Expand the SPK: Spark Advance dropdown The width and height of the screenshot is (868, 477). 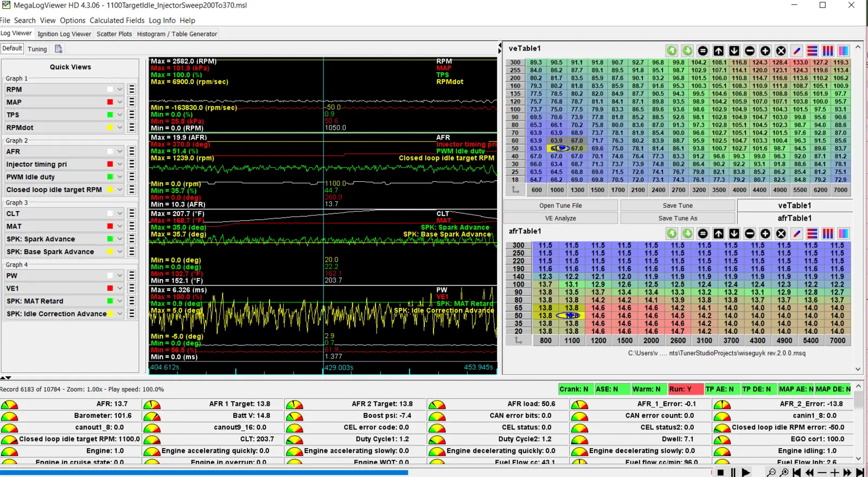point(120,239)
